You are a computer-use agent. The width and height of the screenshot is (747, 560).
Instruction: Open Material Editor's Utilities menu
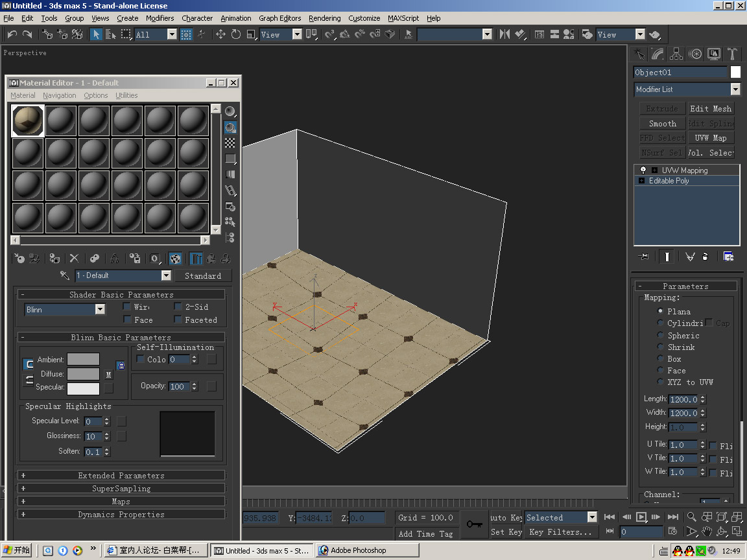[126, 95]
